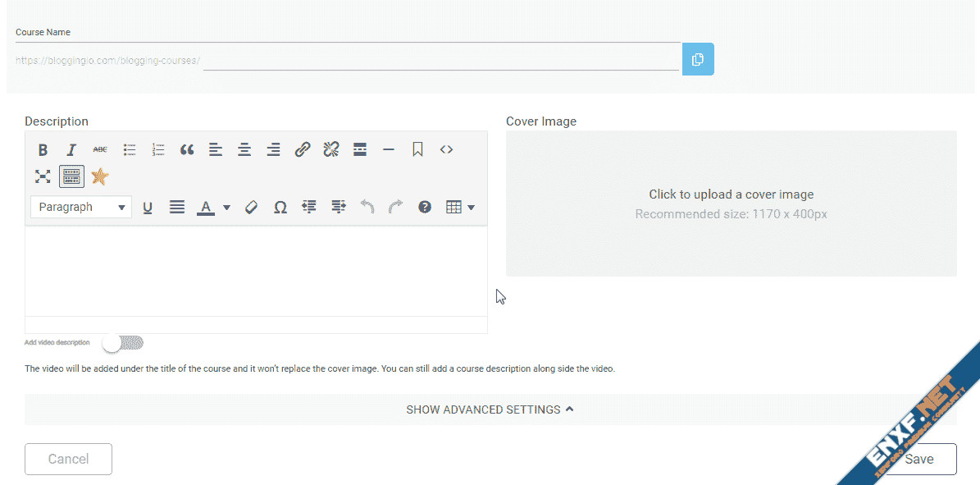Copy the course URL

coord(698,59)
